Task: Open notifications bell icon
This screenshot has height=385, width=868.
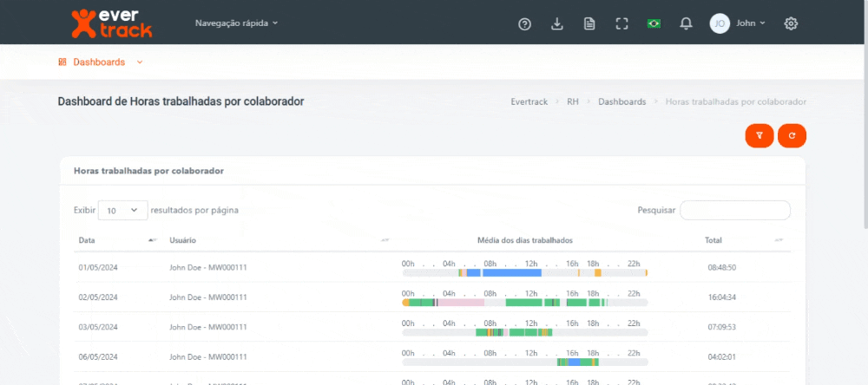Action: click(x=686, y=23)
